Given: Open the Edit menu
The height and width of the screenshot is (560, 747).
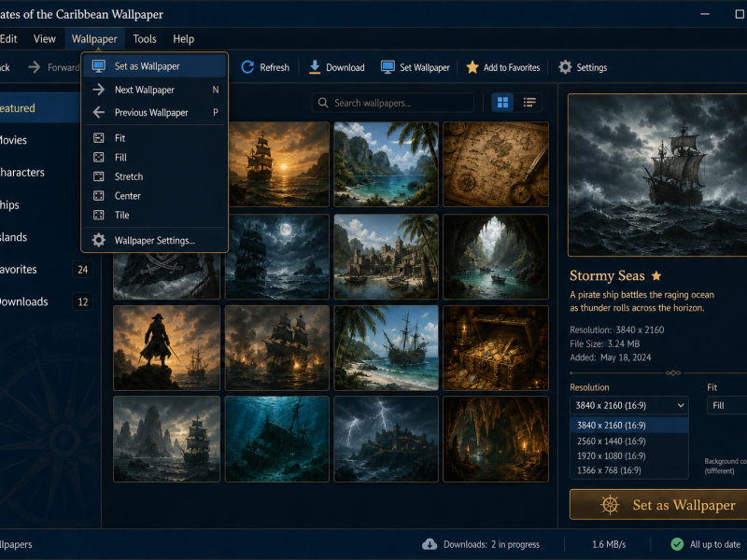Looking at the screenshot, I should coord(8,39).
